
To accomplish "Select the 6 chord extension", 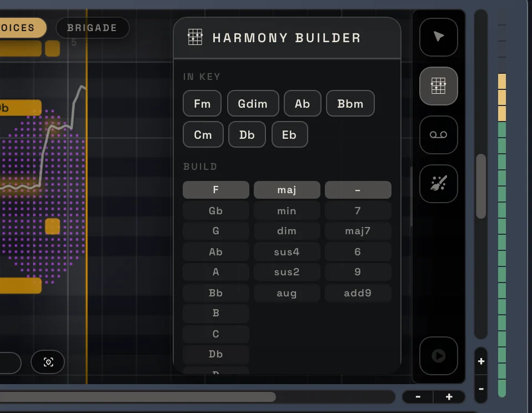I will [358, 252].
